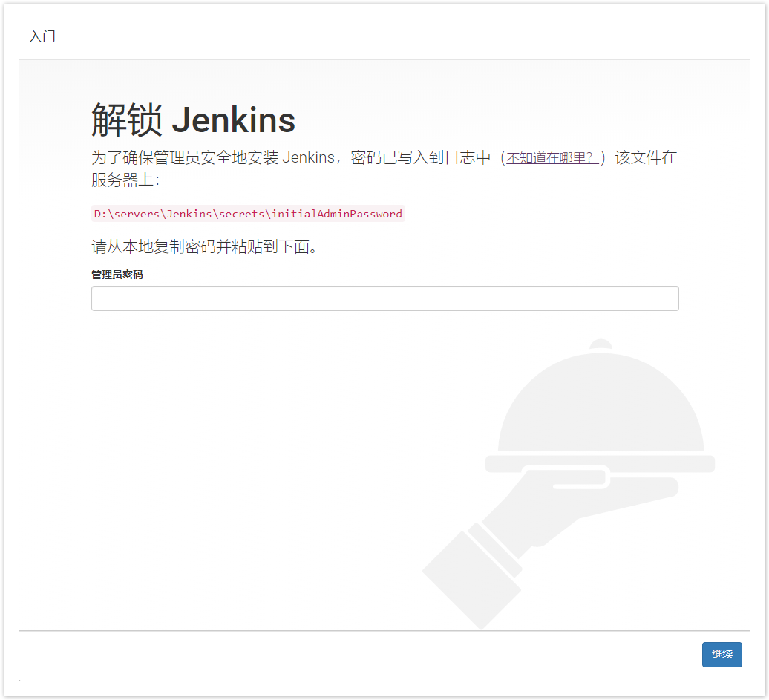The width and height of the screenshot is (769, 700).
Task: Click the 管理员密码 field label
Action: [x=117, y=275]
